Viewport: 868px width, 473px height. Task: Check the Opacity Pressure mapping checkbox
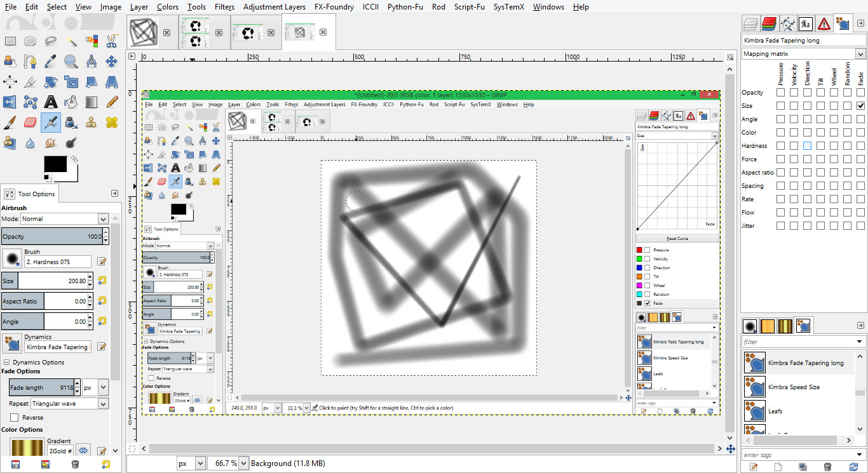coord(780,93)
